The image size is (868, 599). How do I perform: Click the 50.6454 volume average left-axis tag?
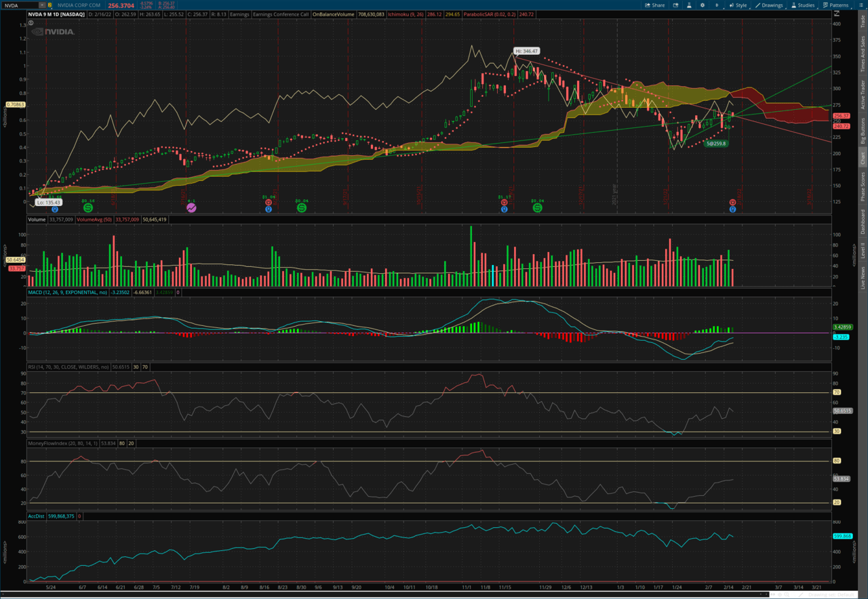15,260
